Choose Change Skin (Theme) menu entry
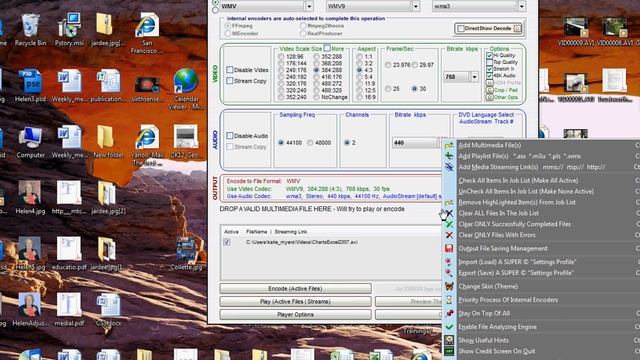The height and width of the screenshot is (360, 640). pyautogui.click(x=488, y=286)
